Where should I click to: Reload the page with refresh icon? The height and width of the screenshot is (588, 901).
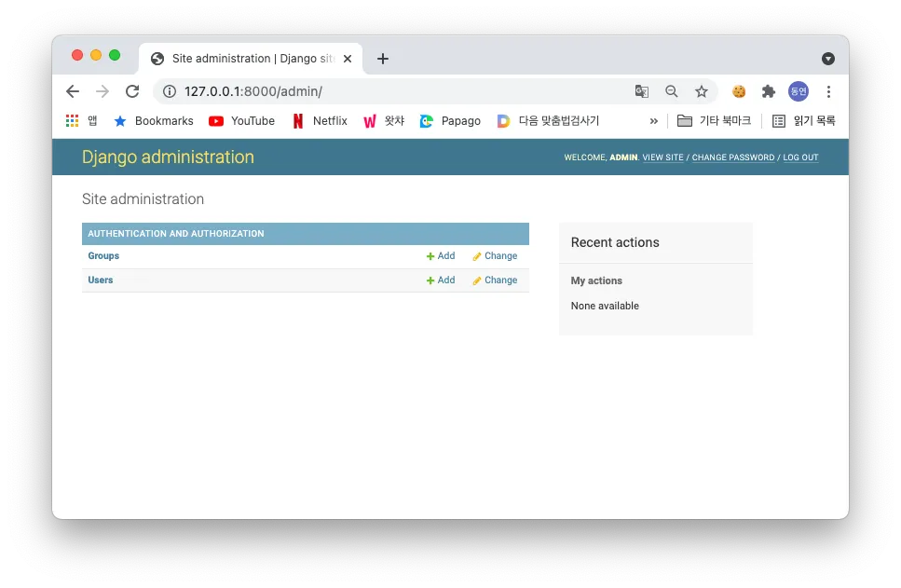[x=132, y=91]
